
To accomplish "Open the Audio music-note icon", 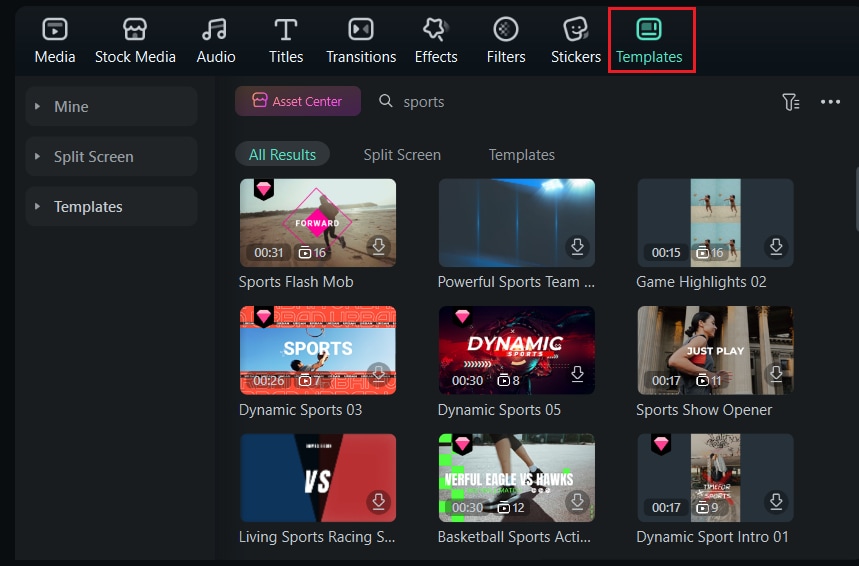I will pos(215,30).
